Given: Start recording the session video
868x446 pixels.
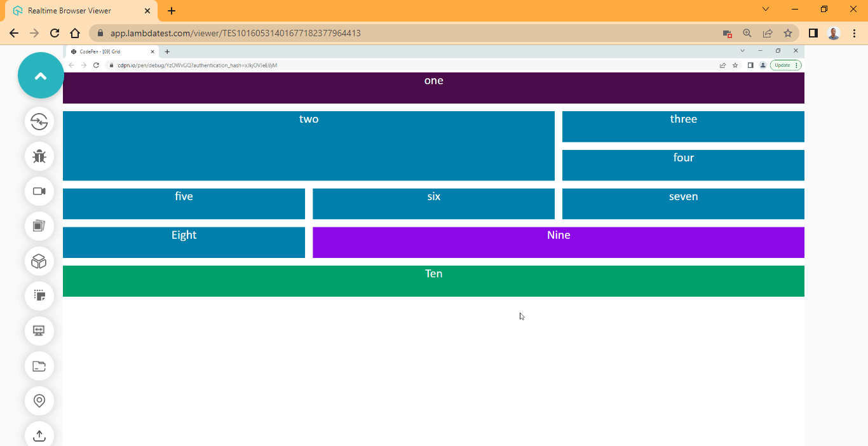Looking at the screenshot, I should coord(39,191).
